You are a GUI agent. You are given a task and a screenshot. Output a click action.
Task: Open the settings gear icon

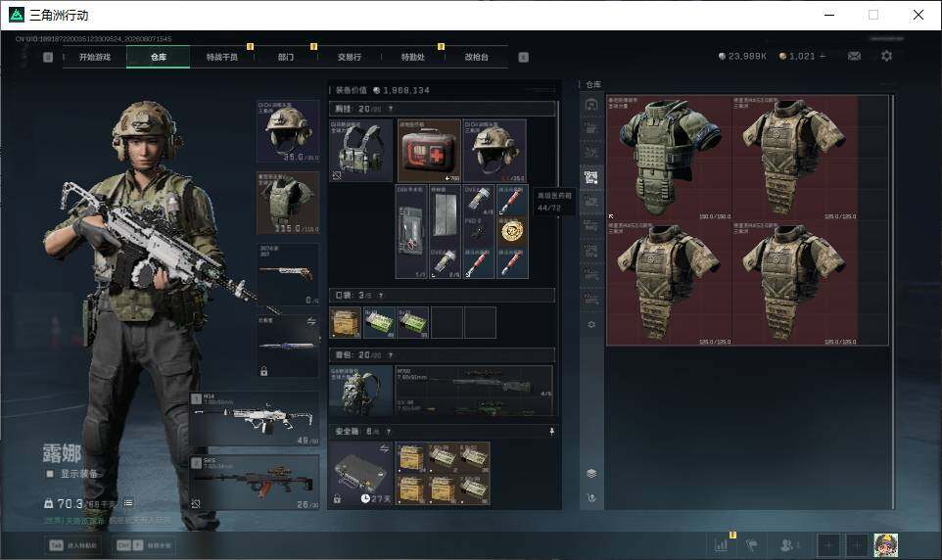pos(886,56)
